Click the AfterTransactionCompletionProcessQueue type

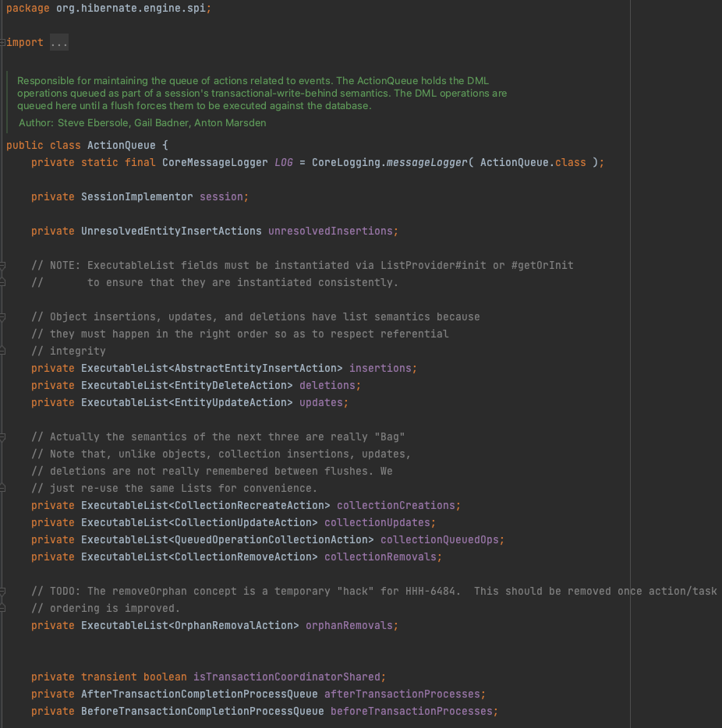pyautogui.click(x=199, y=694)
